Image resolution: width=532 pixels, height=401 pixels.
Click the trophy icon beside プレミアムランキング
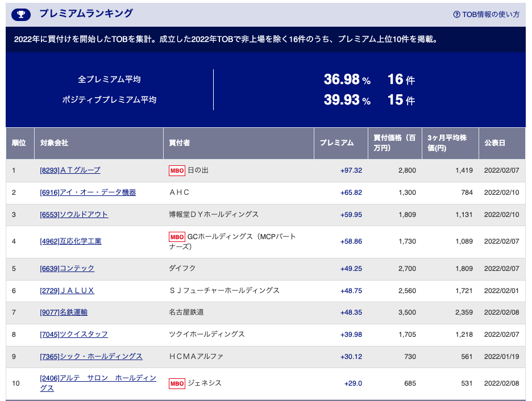click(21, 15)
